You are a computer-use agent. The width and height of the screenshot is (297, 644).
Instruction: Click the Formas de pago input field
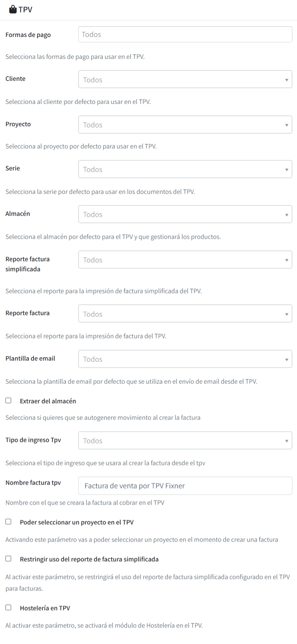coord(185,34)
